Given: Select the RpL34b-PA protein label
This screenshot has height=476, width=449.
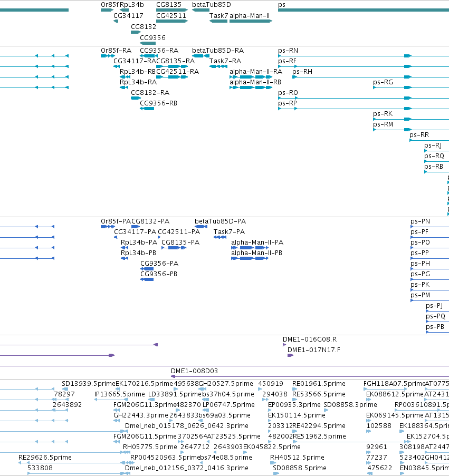Looking at the screenshot, I should click(139, 242).
